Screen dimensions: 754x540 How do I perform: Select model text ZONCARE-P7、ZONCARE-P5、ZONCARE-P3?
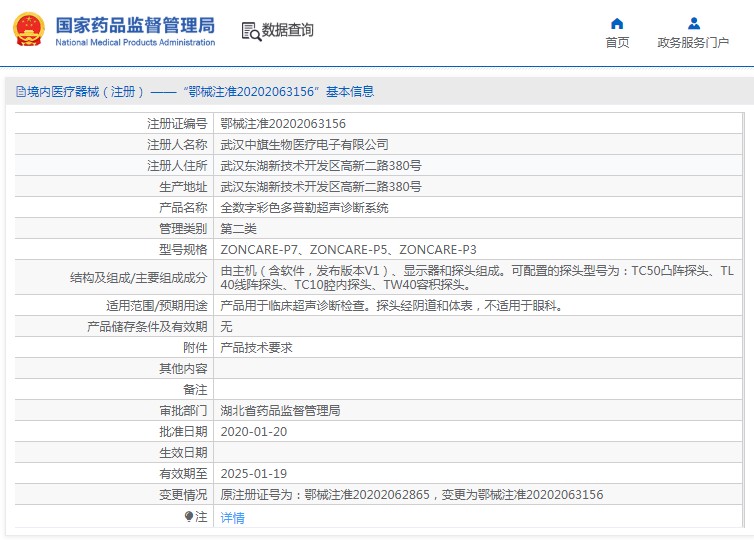click(x=348, y=250)
